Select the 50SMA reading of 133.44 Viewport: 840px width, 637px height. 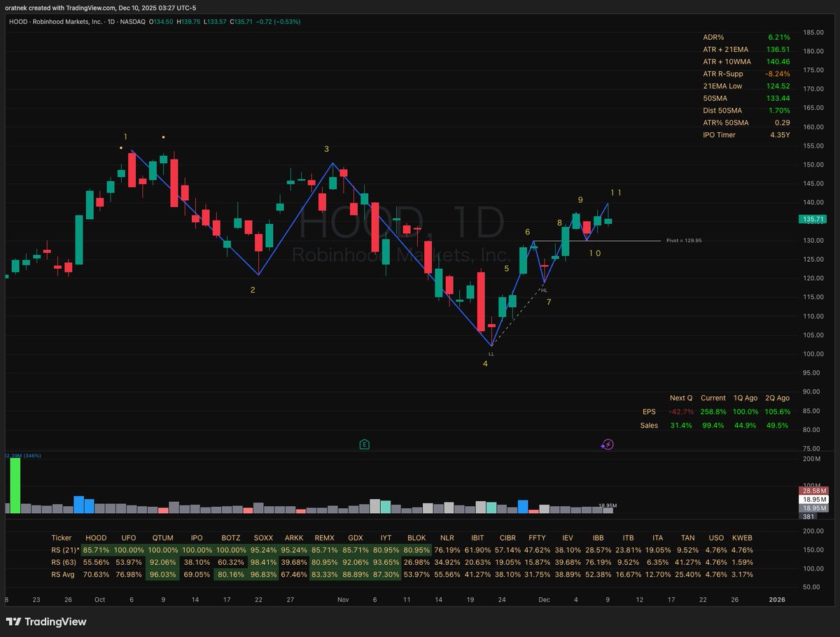779,98
